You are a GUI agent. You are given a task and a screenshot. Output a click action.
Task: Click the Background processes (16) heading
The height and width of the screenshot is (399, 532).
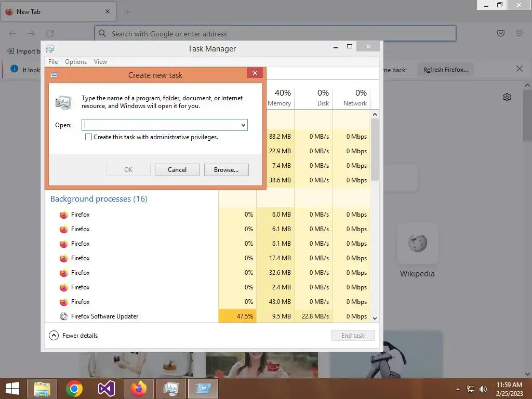point(99,199)
